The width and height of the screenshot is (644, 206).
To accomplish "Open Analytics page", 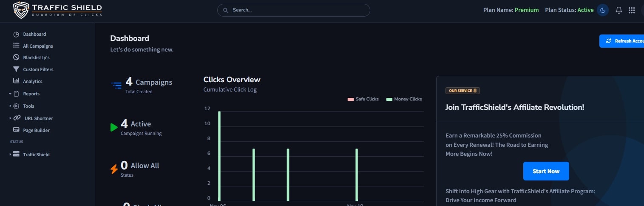I will (33, 81).
